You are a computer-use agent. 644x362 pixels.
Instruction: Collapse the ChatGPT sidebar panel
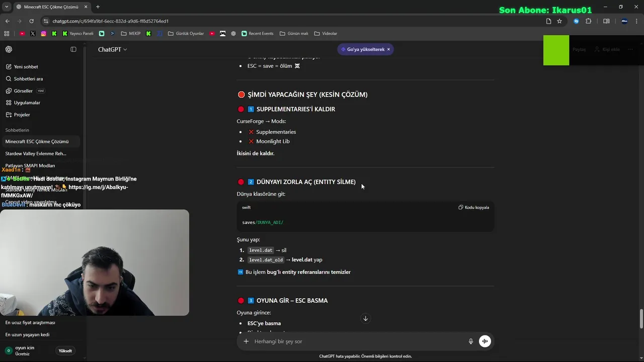(x=73, y=49)
